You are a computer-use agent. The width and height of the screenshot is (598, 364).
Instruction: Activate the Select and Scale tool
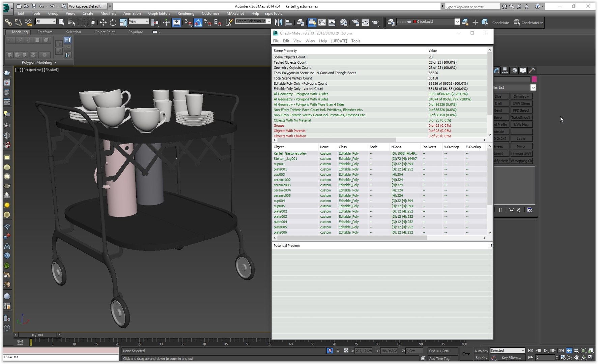click(123, 22)
